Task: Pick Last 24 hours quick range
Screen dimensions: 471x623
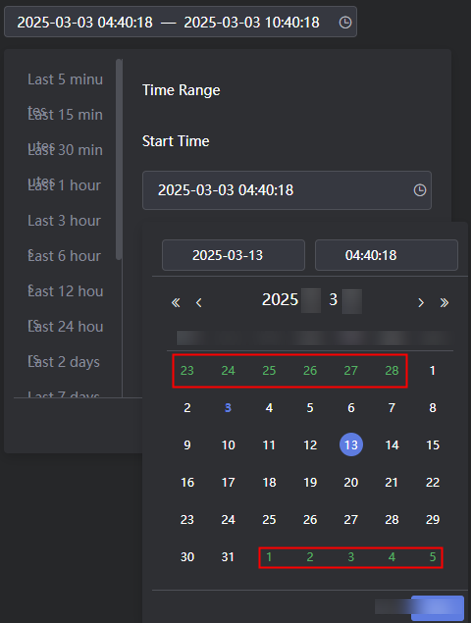Action: tap(65, 327)
